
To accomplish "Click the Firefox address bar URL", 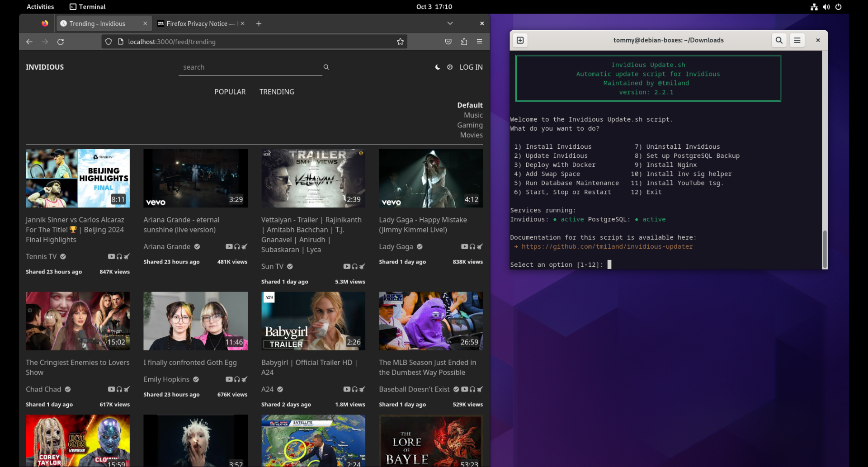I will [253, 42].
